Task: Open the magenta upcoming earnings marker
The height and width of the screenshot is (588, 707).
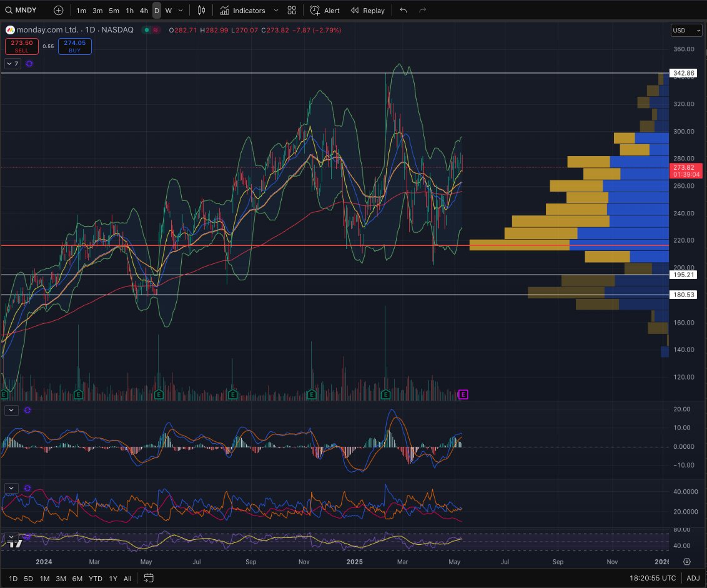Action: coord(463,394)
